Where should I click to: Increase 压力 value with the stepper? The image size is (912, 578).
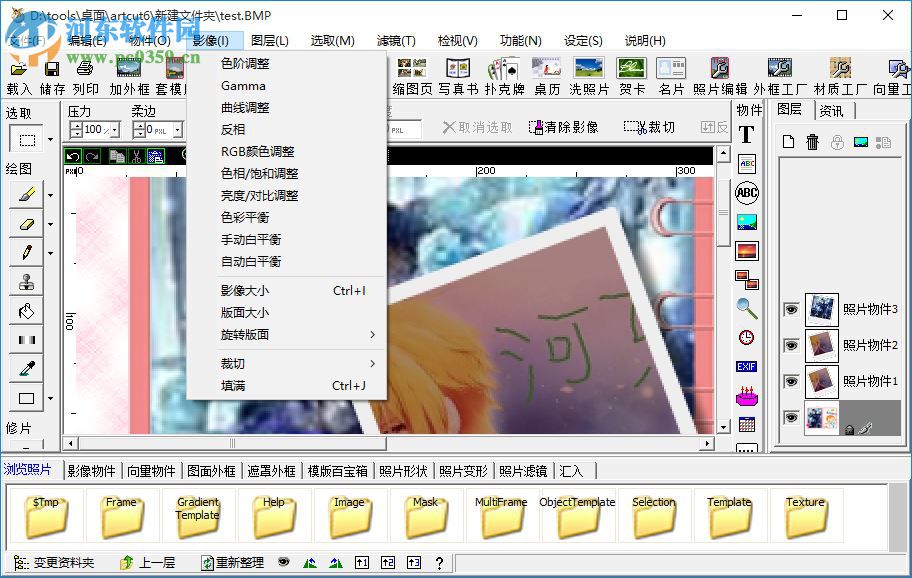(77, 124)
